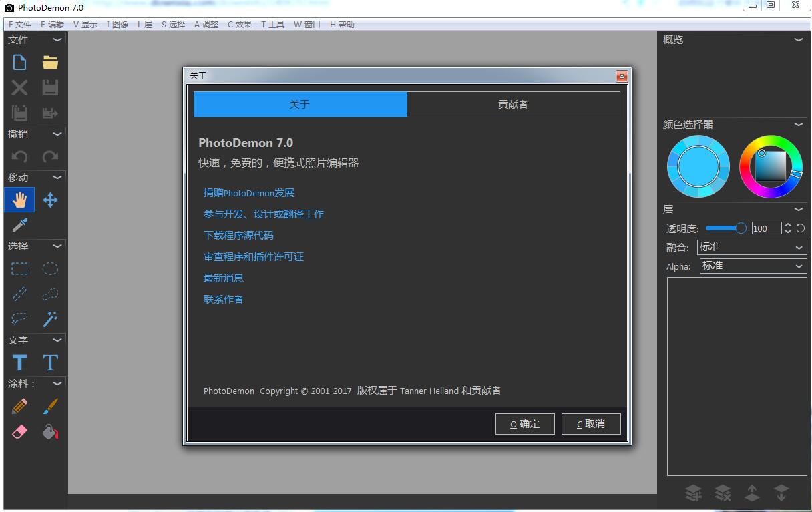Open the 联系作者 link
The height and width of the screenshot is (512, 812).
pyautogui.click(x=224, y=300)
